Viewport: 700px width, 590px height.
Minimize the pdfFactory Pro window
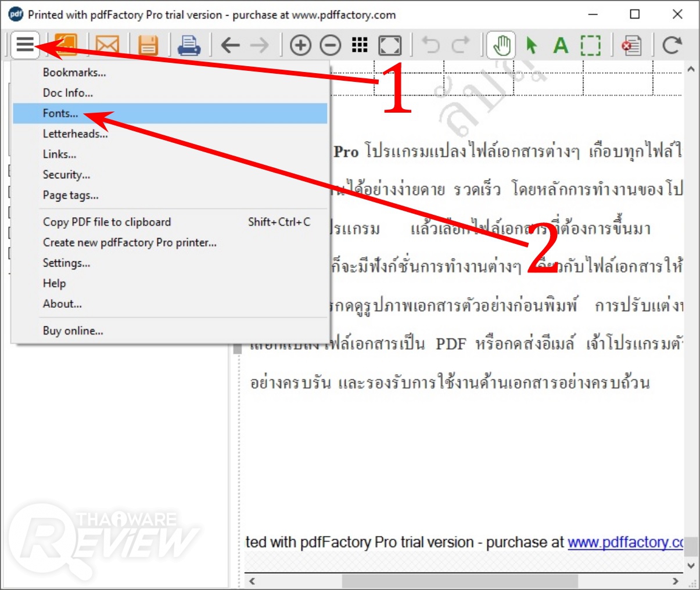click(x=593, y=14)
